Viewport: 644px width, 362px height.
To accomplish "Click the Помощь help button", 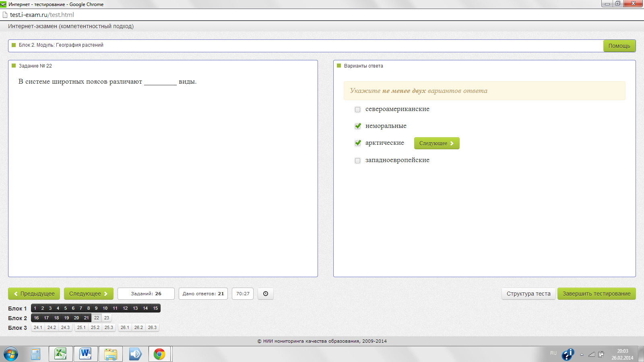I will [x=619, y=46].
